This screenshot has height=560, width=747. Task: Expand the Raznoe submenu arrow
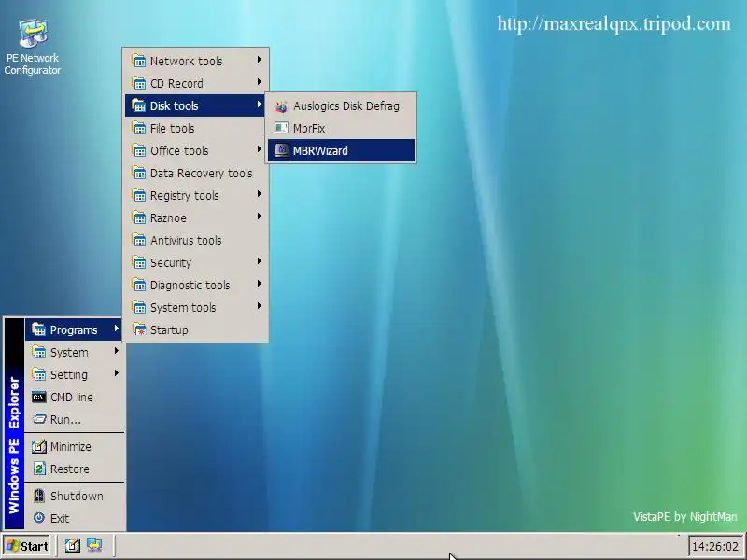[260, 217]
